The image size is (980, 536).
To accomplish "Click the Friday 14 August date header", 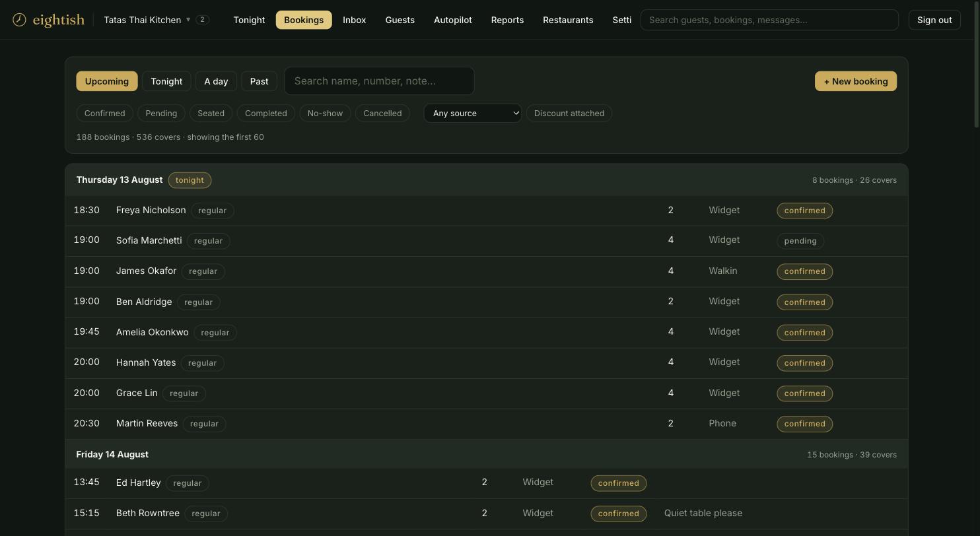I will [112, 454].
